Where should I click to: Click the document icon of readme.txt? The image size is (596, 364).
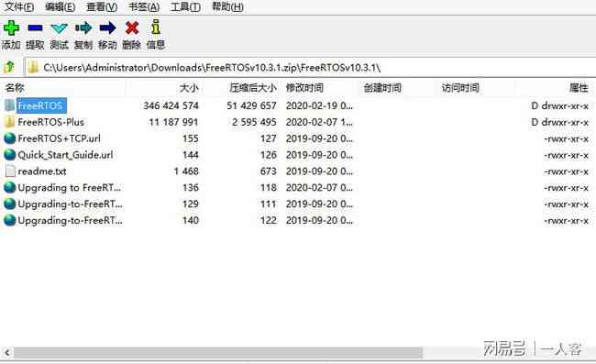pyautogui.click(x=10, y=171)
